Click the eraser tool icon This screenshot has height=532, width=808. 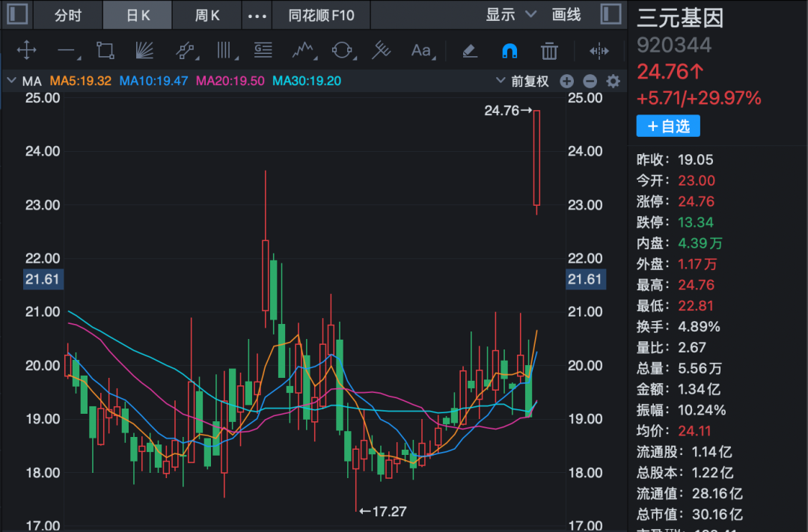coord(469,51)
